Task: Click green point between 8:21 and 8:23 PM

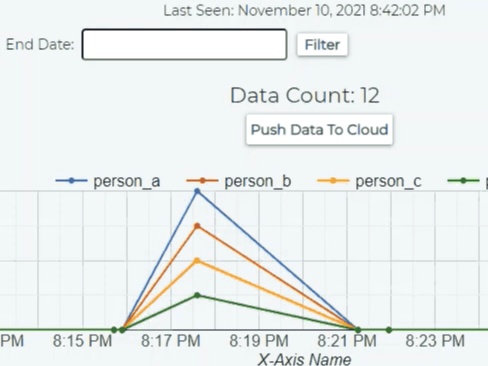Action: [389, 330]
